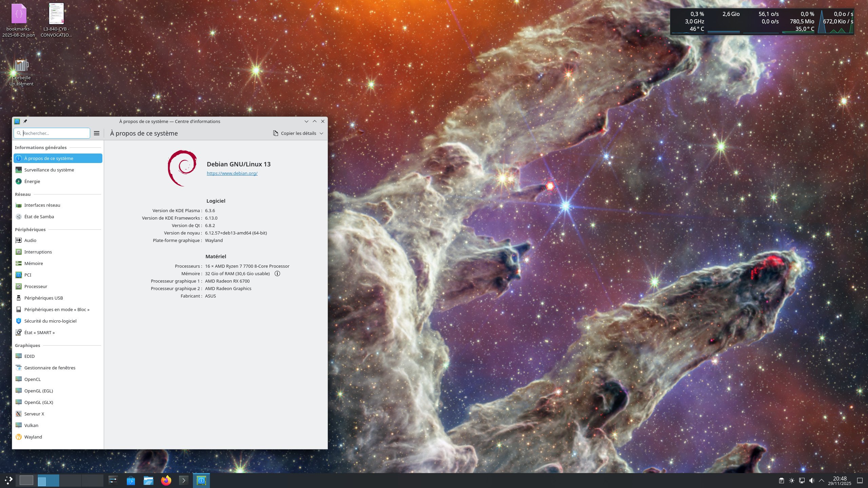Screen dimensions: 868x488
Task: Open the audio volume tray icon
Action: tap(812, 480)
